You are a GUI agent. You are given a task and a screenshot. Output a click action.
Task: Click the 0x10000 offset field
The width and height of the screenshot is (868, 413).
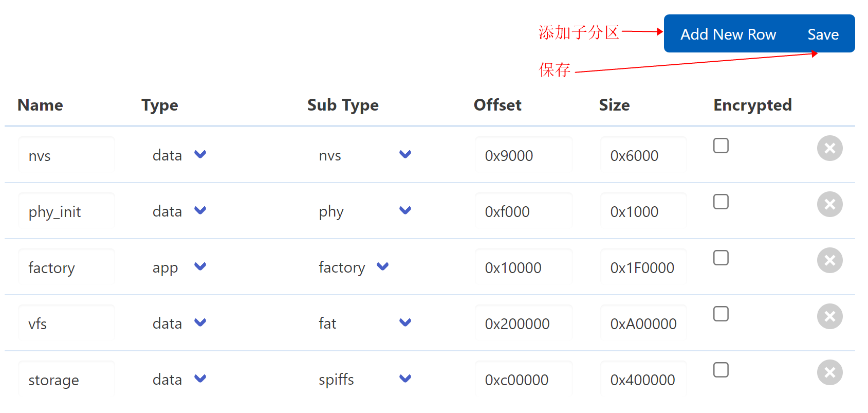[x=523, y=267]
